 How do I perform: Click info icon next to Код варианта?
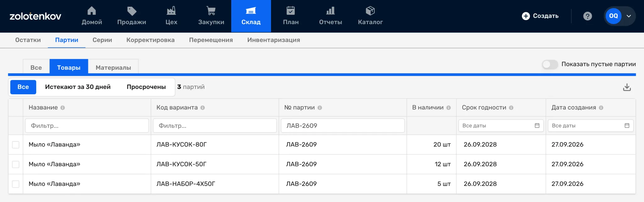203,108
